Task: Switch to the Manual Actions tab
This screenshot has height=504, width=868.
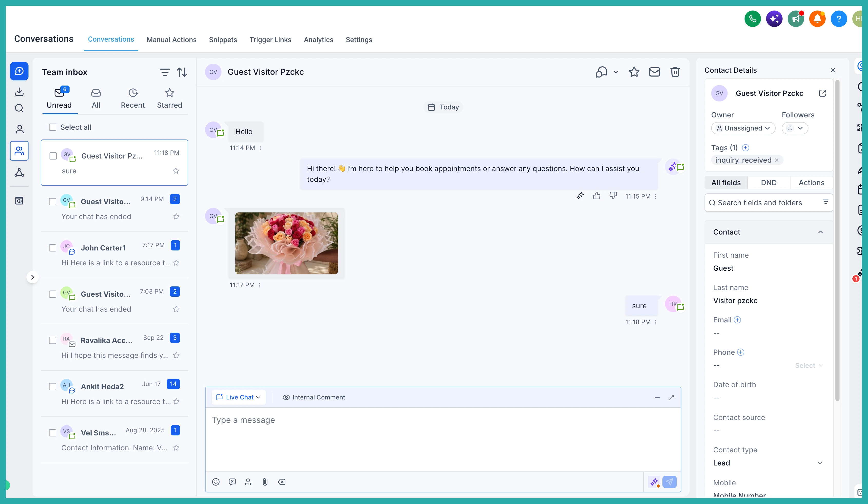Action: 171,40
